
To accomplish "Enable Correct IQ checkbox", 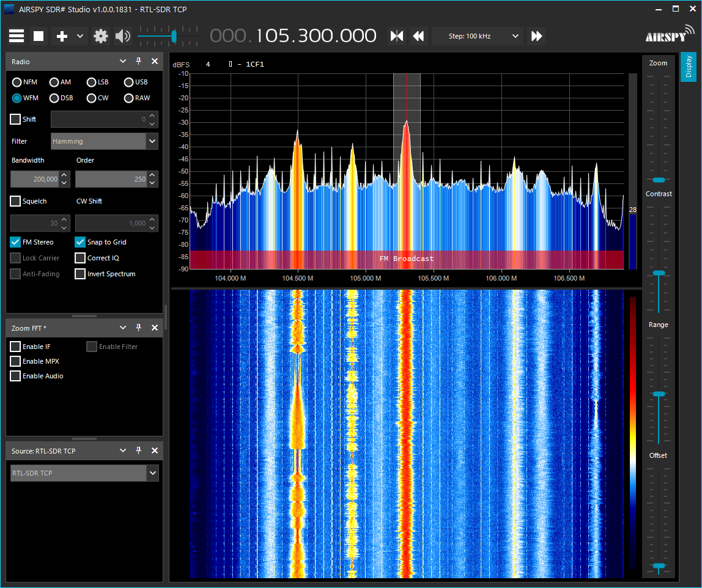I will point(79,258).
